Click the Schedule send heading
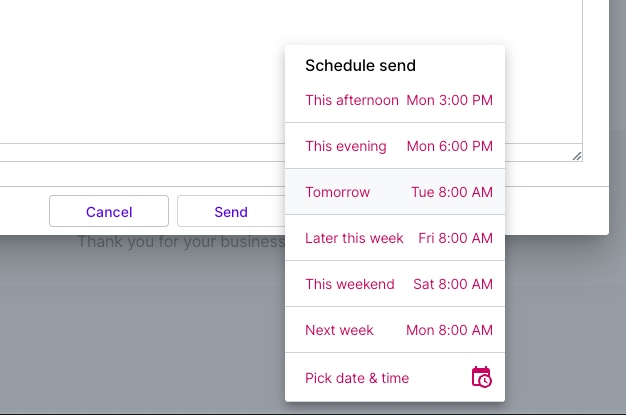The image size is (626, 415). [x=361, y=66]
